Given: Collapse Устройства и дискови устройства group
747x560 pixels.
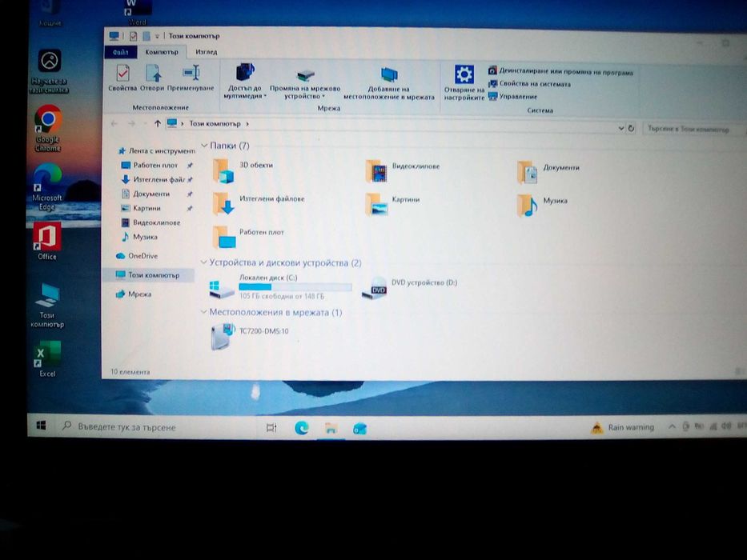Looking at the screenshot, I should tap(204, 262).
